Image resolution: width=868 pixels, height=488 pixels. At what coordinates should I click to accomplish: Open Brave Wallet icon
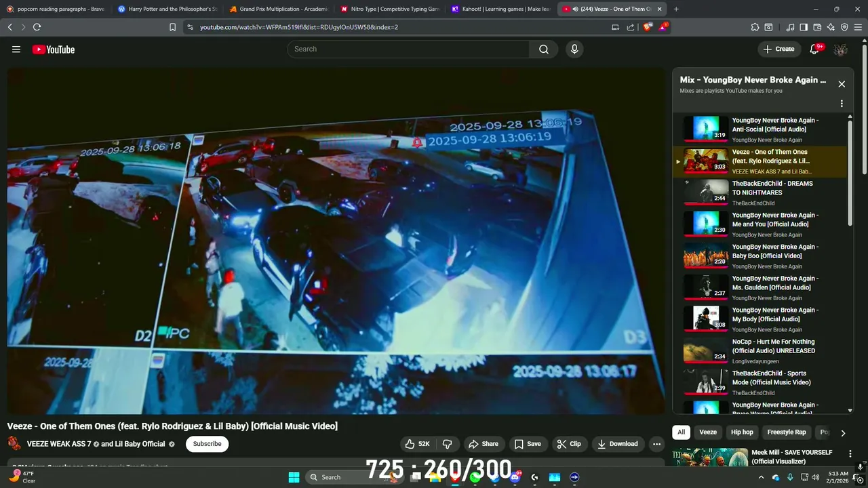817,27
